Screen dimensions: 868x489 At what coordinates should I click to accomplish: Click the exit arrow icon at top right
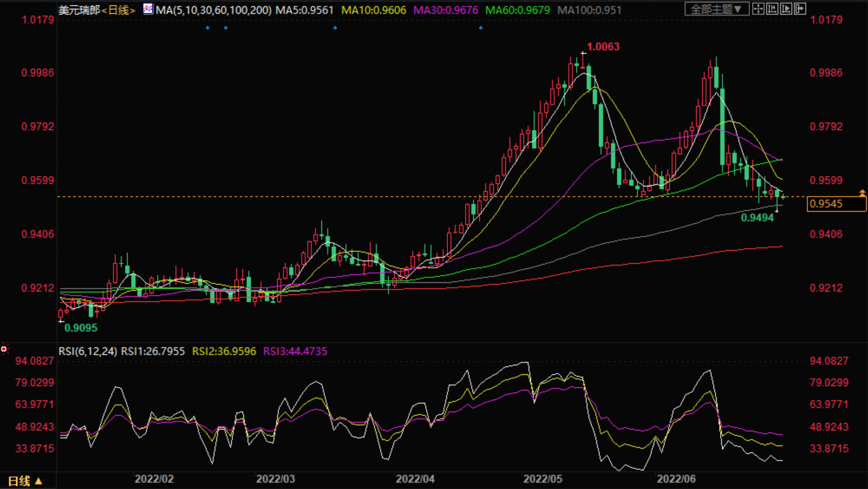click(800, 9)
